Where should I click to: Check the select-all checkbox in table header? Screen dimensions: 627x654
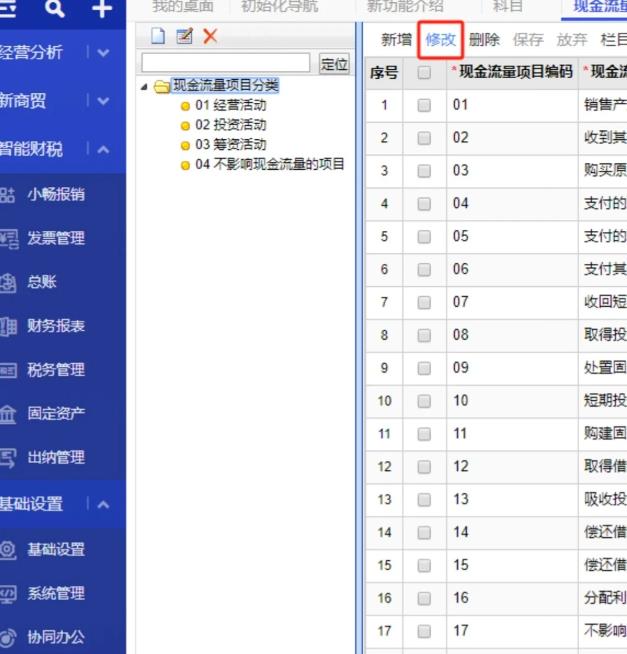click(424, 72)
